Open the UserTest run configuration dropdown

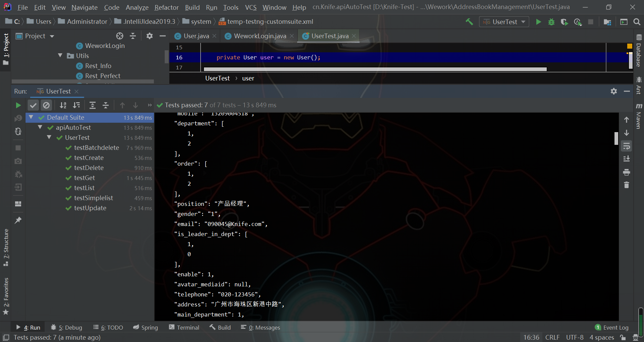pyautogui.click(x=504, y=22)
